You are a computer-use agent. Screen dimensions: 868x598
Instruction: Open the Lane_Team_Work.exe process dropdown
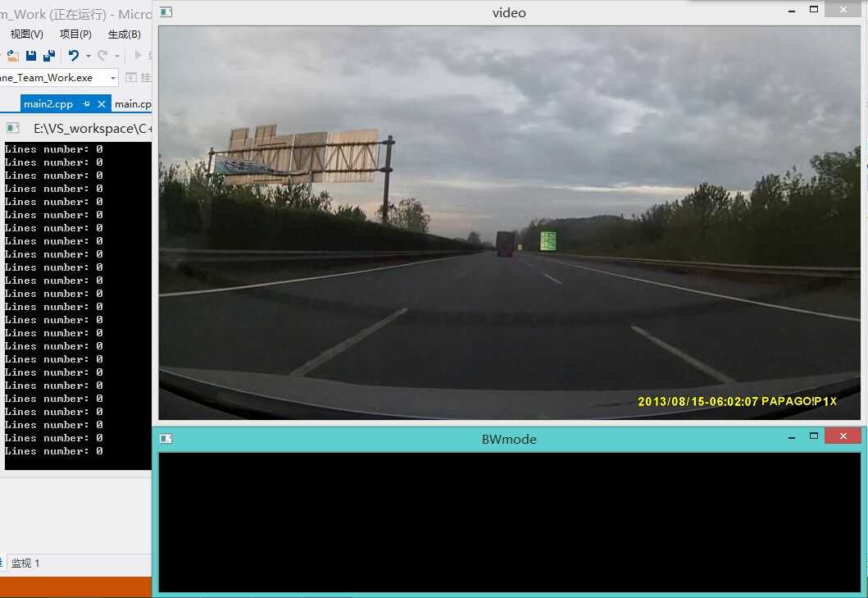(x=113, y=78)
